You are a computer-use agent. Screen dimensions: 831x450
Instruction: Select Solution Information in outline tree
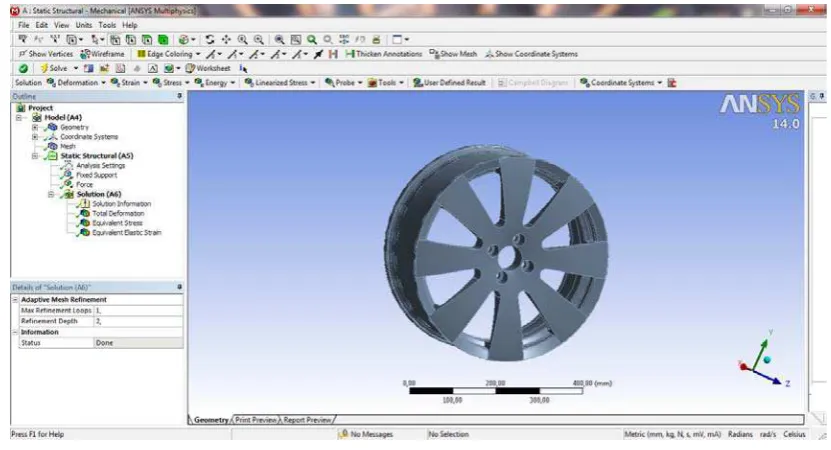click(121, 204)
